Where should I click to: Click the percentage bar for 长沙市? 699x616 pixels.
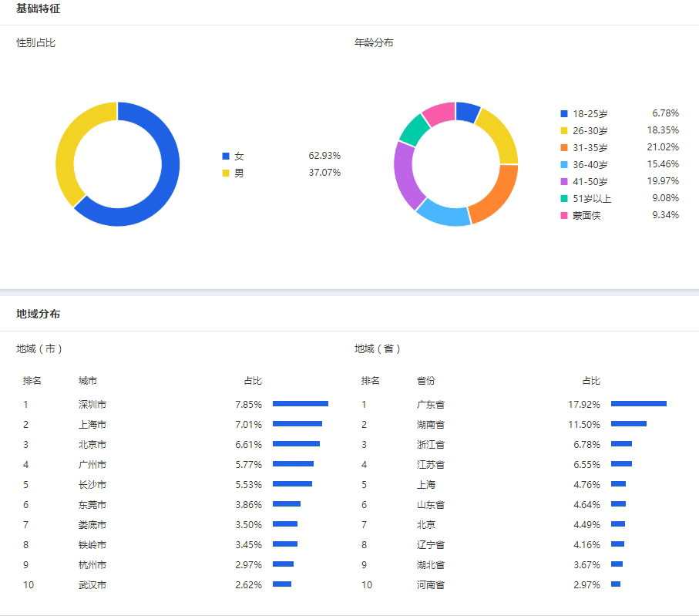pyautogui.click(x=292, y=484)
